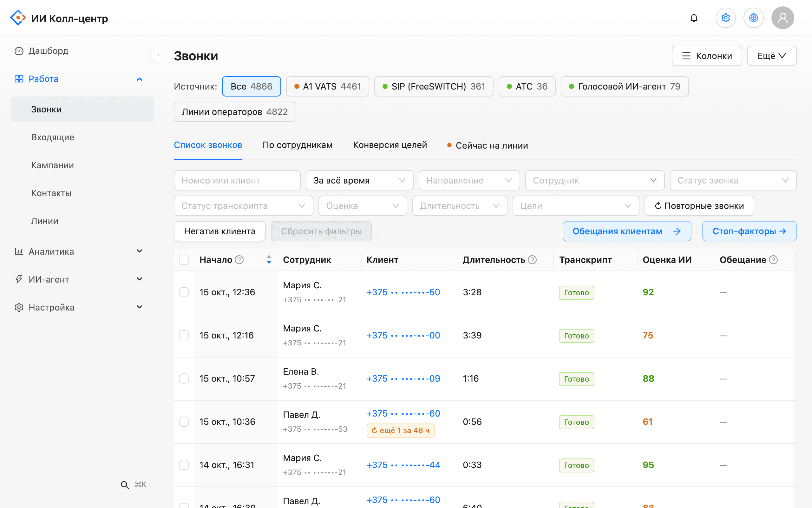The height and width of the screenshot is (508, 812).
Task: Open settings gear in top bar
Action: tap(725, 18)
